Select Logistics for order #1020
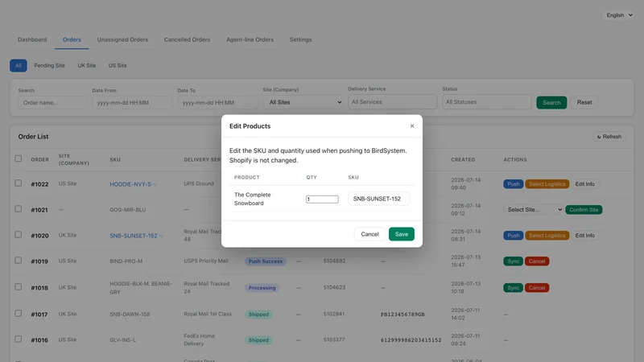 (x=547, y=235)
